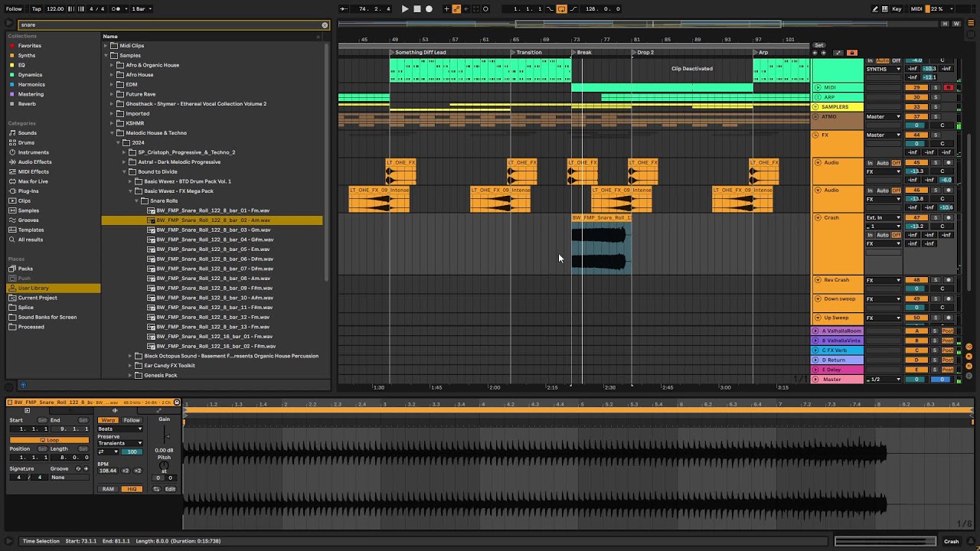The height and width of the screenshot is (551, 980).
Task: Unfold the Rev Crash track
Action: click(818, 280)
